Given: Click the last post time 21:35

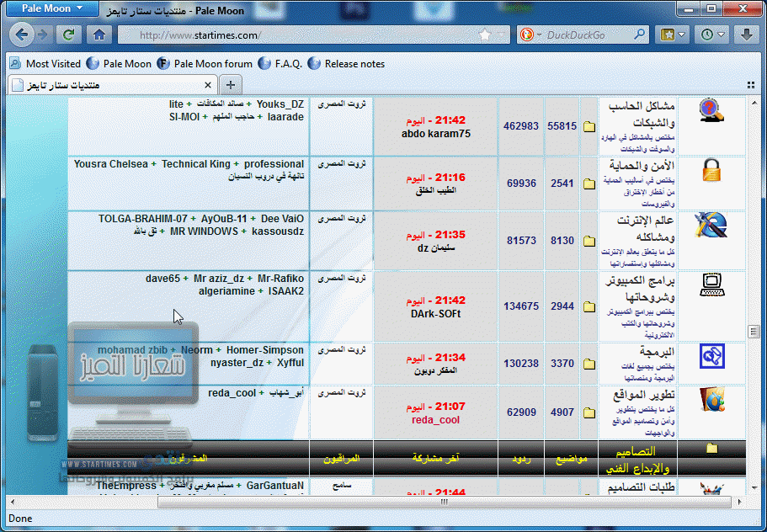Looking at the screenshot, I should pos(450,235).
